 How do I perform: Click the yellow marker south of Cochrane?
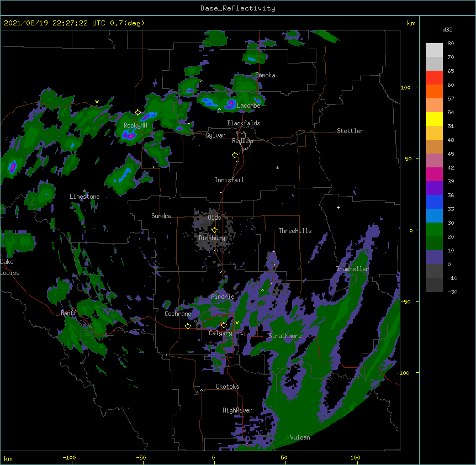[x=188, y=326]
